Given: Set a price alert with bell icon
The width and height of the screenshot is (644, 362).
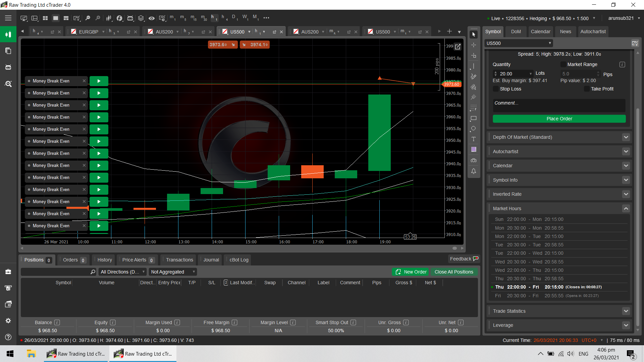Looking at the screenshot, I should click(474, 171).
